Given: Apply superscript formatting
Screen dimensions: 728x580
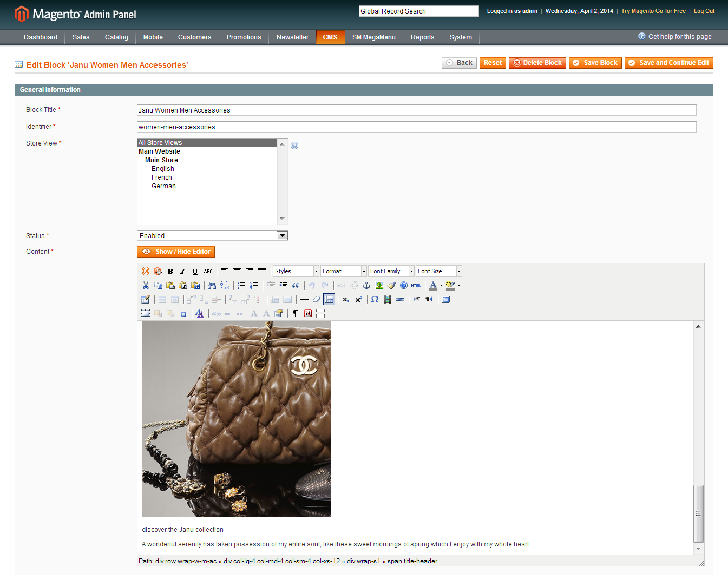Looking at the screenshot, I should click(358, 299).
